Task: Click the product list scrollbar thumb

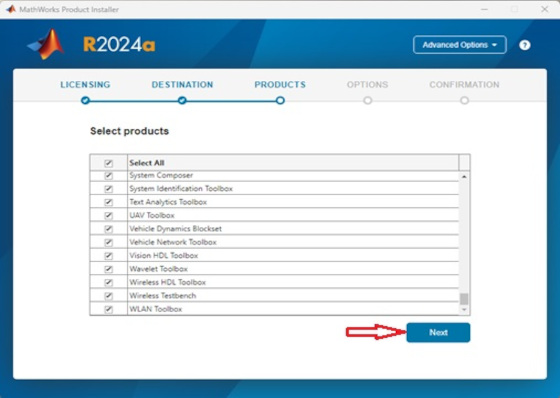Action: pyautogui.click(x=464, y=299)
